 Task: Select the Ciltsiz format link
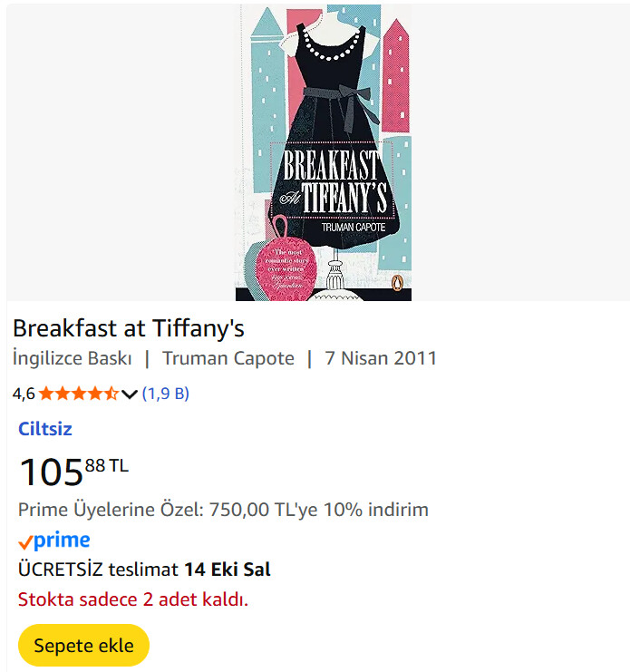(45, 429)
